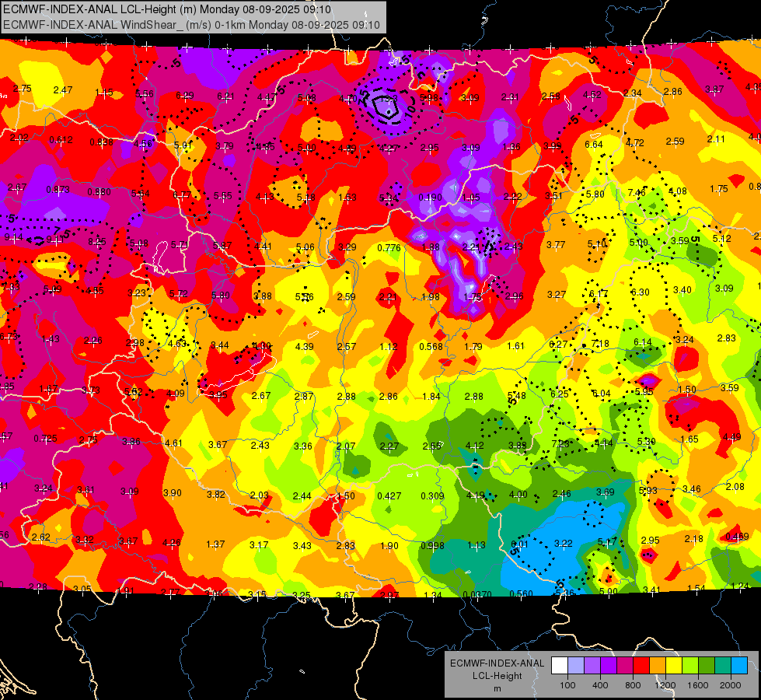The width and height of the screenshot is (761, 700).
Task: Click the wind shear value '0.725'
Action: pos(45,439)
